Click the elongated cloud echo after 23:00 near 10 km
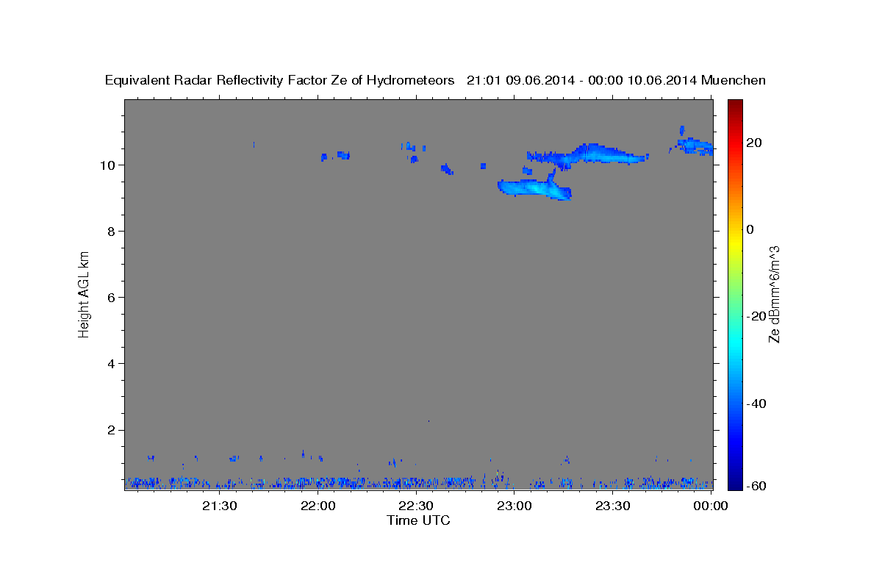The width and height of the screenshot is (882, 588). point(588,154)
